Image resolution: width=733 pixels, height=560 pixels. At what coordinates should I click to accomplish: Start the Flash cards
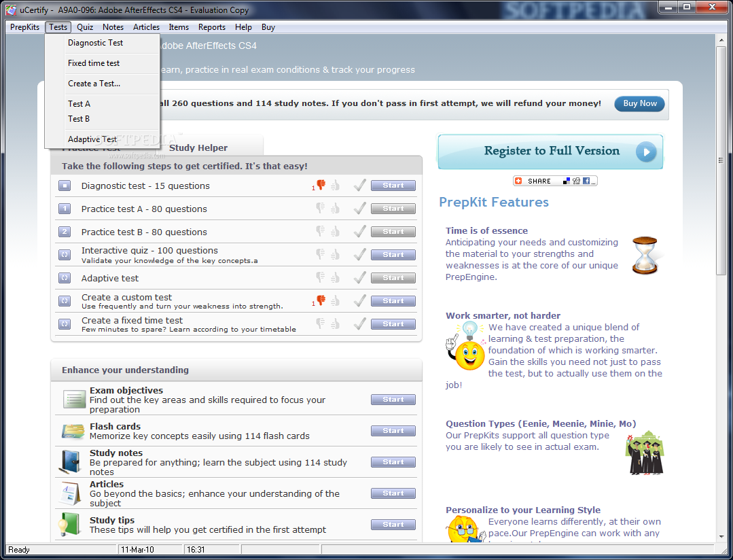[x=393, y=431]
